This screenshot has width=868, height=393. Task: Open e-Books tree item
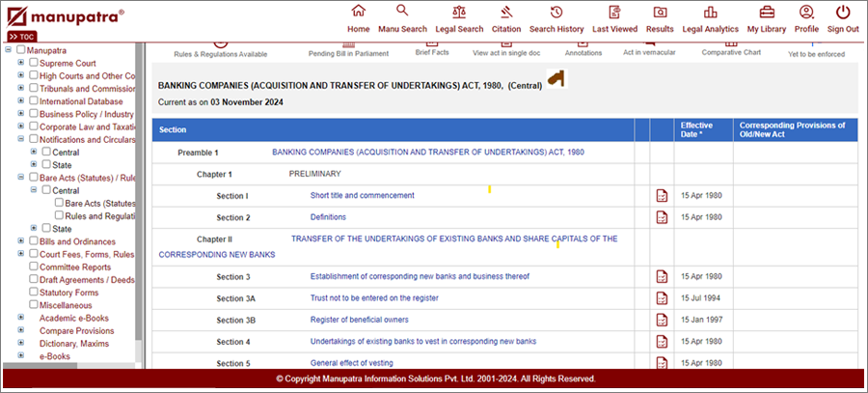click(x=54, y=356)
